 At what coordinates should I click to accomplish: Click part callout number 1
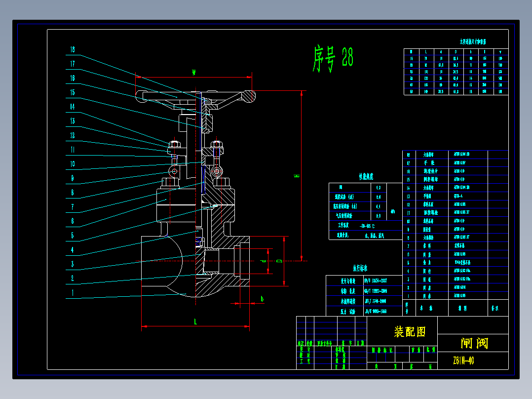point(72,293)
